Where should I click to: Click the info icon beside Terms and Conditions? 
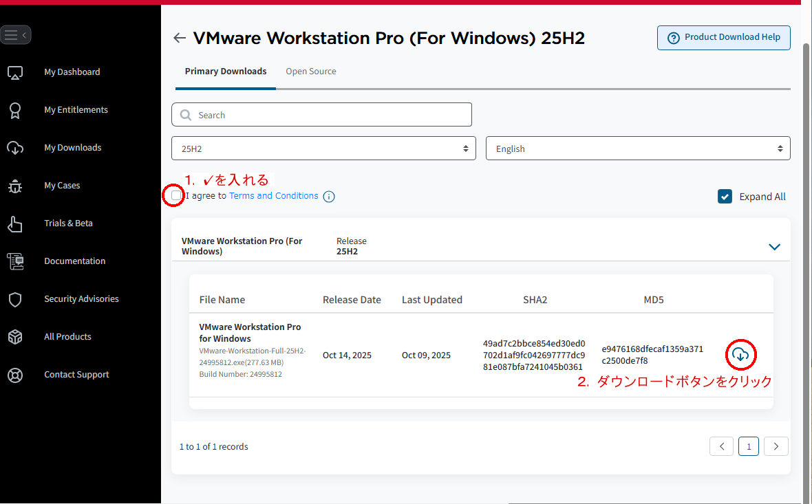pos(329,197)
